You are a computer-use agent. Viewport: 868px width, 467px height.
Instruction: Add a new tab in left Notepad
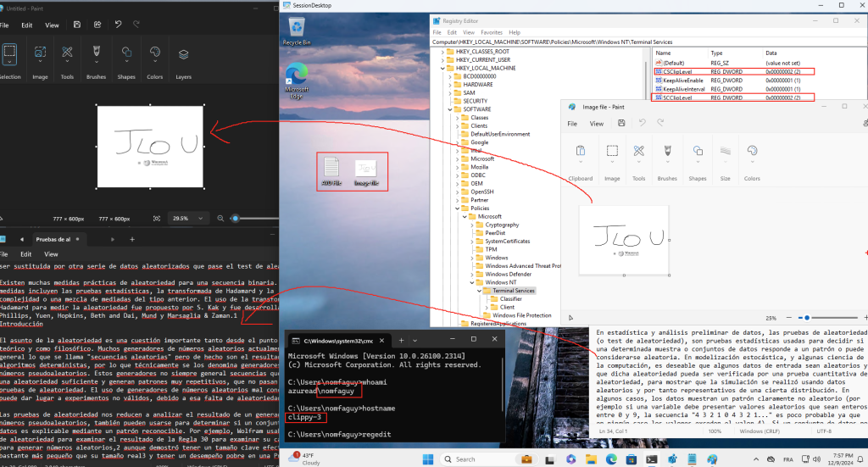click(x=131, y=240)
